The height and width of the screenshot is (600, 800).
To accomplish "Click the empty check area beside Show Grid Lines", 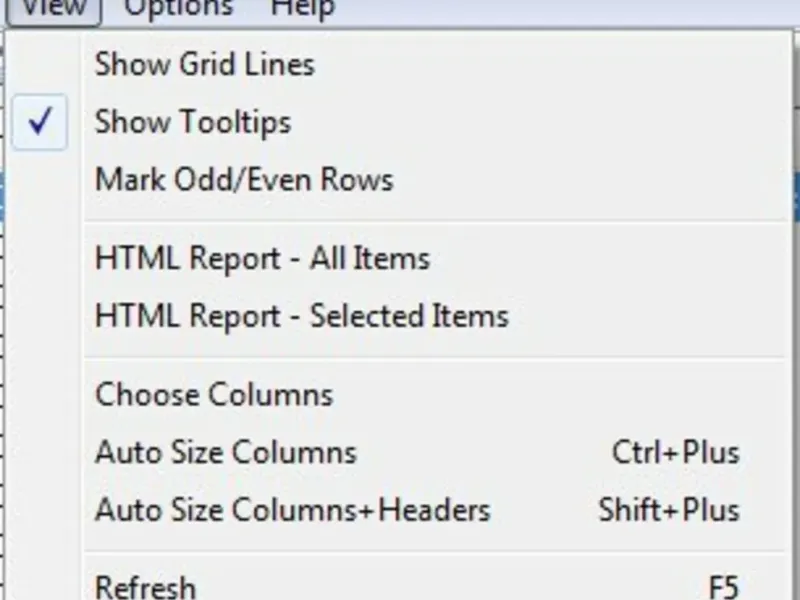I will click(41, 65).
